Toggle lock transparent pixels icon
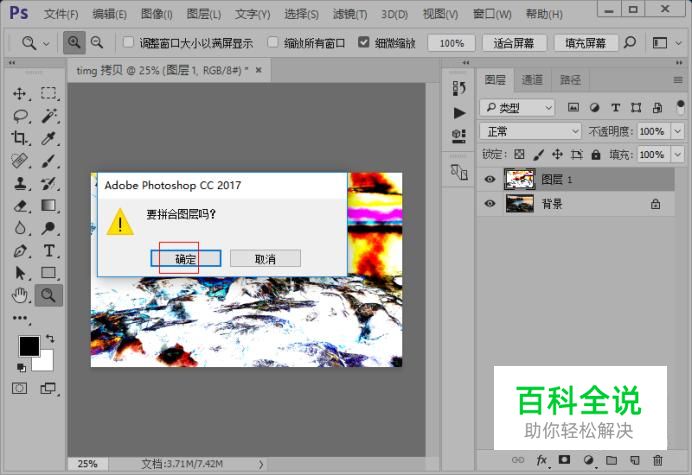 pyautogui.click(x=519, y=155)
